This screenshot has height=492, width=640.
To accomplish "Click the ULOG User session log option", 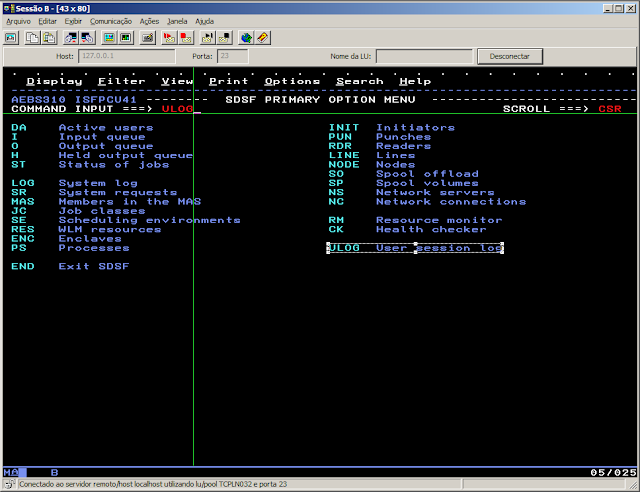I will tap(416, 248).
